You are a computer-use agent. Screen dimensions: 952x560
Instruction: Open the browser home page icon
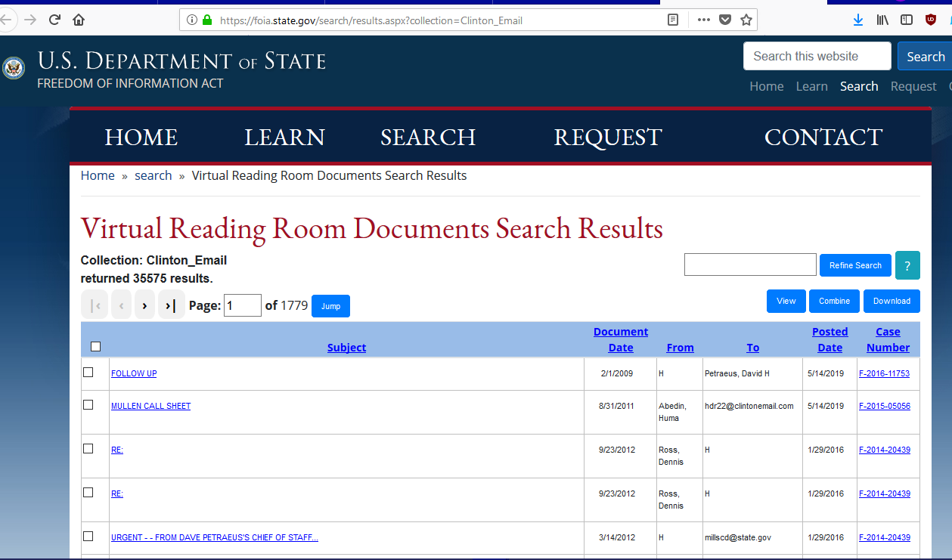click(79, 20)
